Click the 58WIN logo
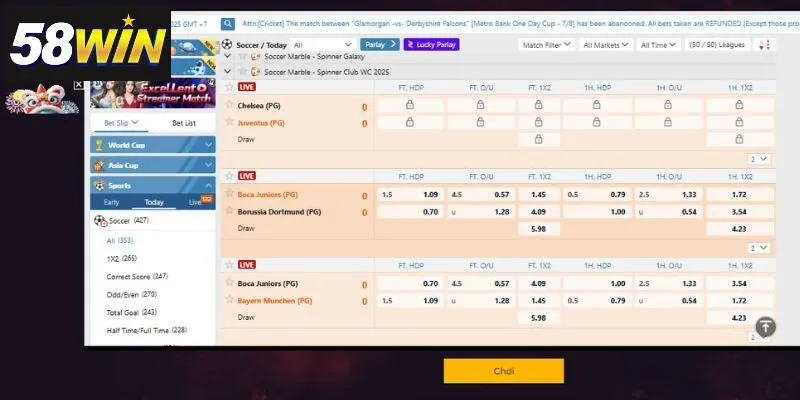This screenshot has height=400, width=800. coord(87,43)
